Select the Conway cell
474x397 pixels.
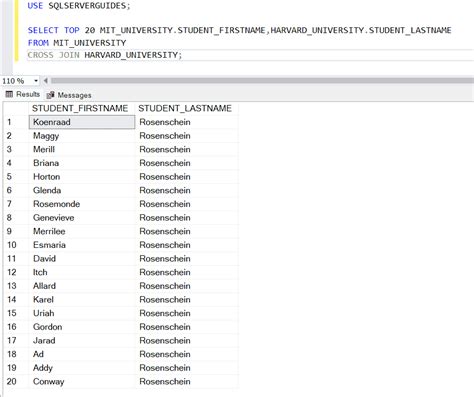[x=82, y=382]
